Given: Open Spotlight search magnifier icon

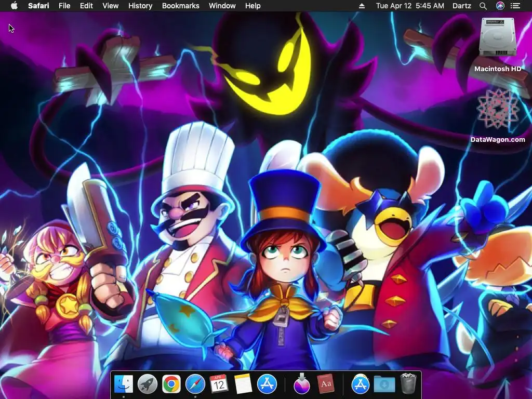Looking at the screenshot, I should pos(483,6).
